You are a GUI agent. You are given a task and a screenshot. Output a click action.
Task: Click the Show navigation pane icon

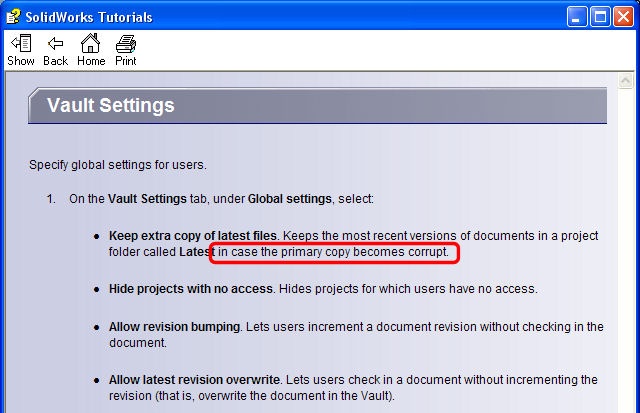(20, 50)
